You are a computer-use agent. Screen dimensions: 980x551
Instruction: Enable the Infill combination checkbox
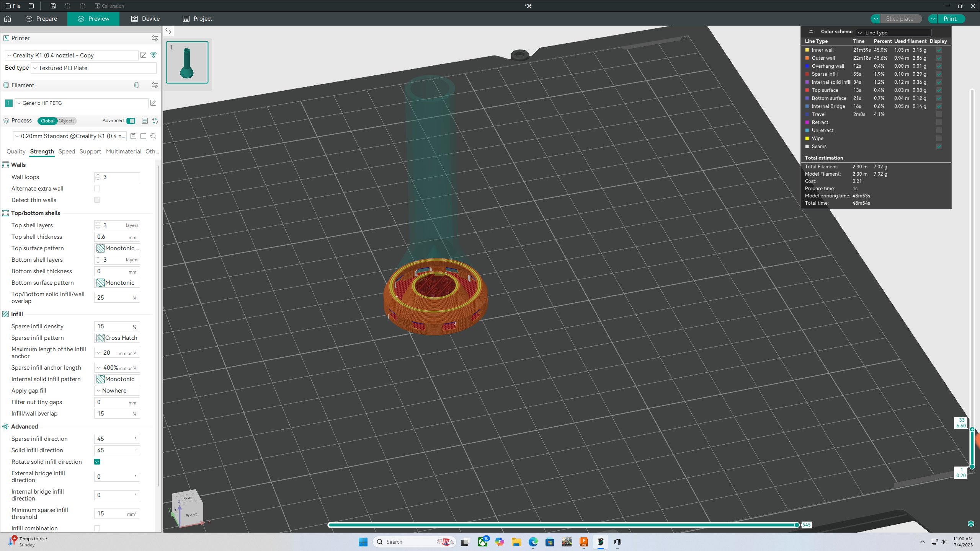click(x=97, y=528)
